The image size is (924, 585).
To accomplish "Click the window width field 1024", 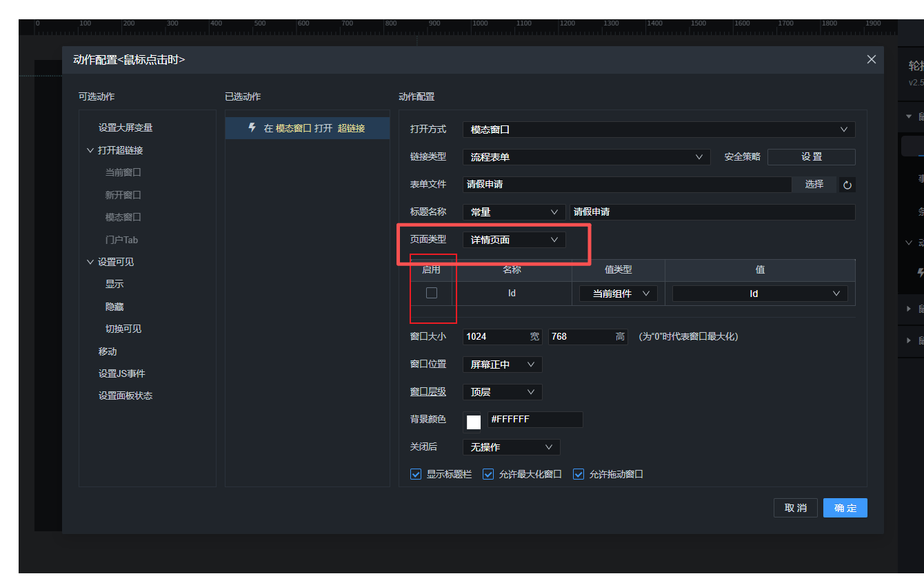I will point(502,337).
